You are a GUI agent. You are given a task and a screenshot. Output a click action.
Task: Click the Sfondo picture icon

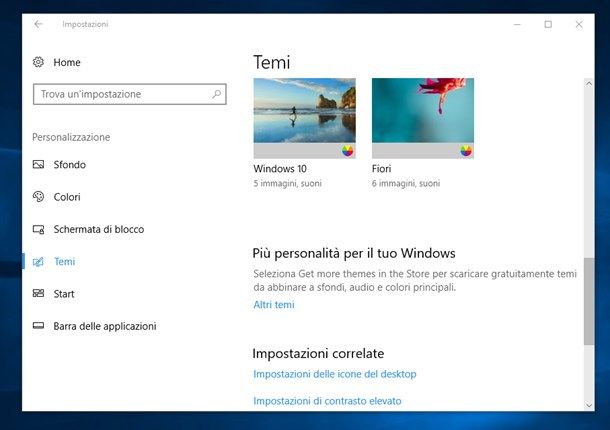(x=38, y=164)
